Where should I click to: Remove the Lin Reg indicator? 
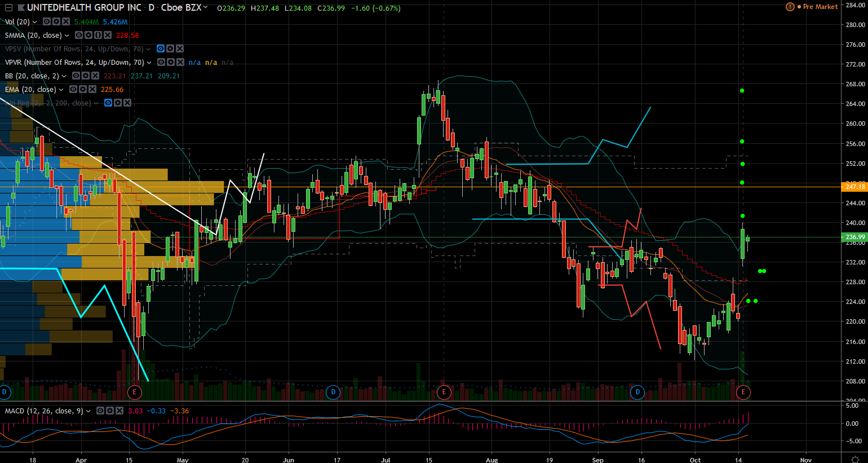[127, 103]
